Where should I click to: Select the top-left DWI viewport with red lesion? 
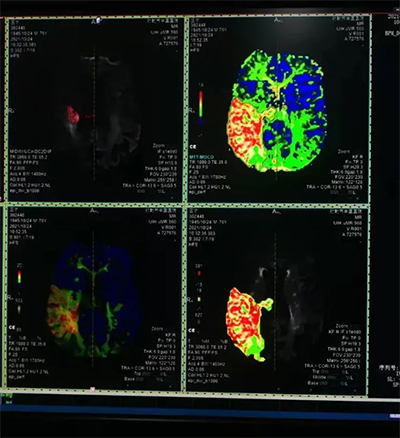[94, 109]
